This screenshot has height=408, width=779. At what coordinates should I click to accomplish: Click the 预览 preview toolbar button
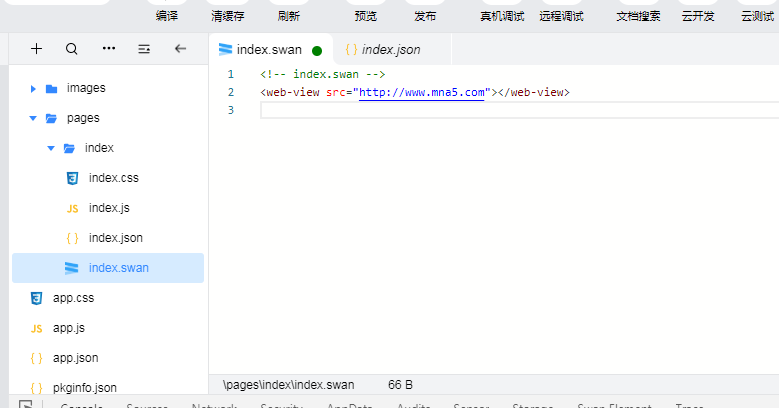[x=366, y=16]
